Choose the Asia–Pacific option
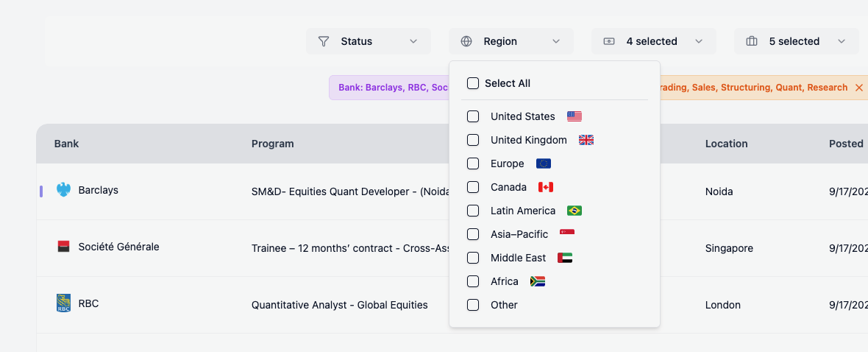The image size is (868, 352). click(x=519, y=234)
